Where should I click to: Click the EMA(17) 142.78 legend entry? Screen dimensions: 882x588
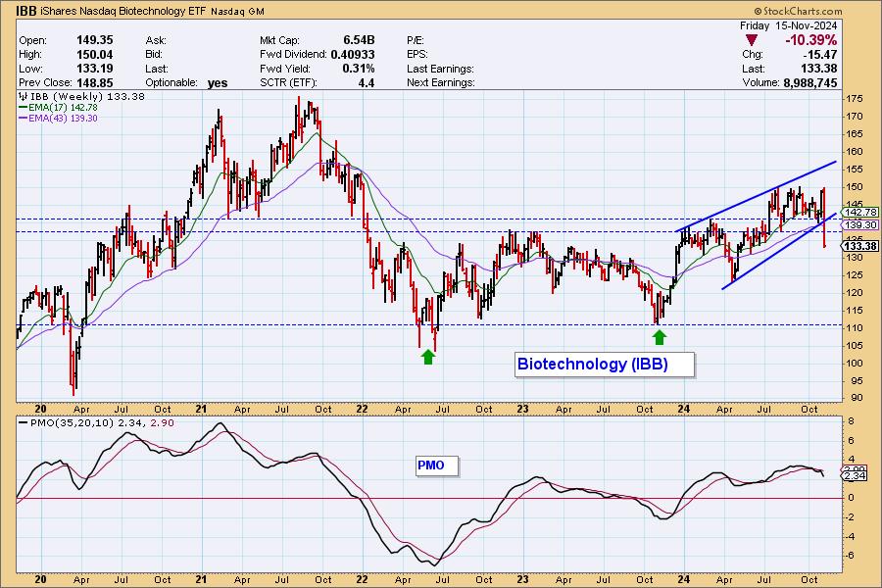pos(58,107)
